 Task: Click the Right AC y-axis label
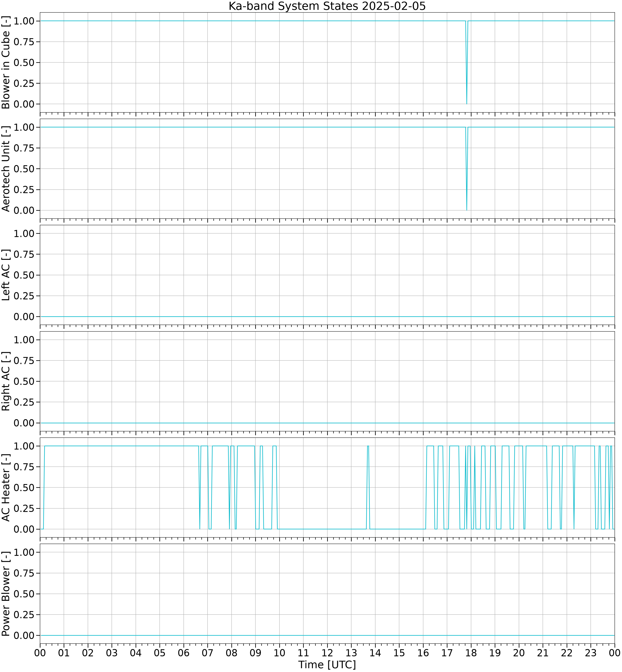click(x=6, y=381)
